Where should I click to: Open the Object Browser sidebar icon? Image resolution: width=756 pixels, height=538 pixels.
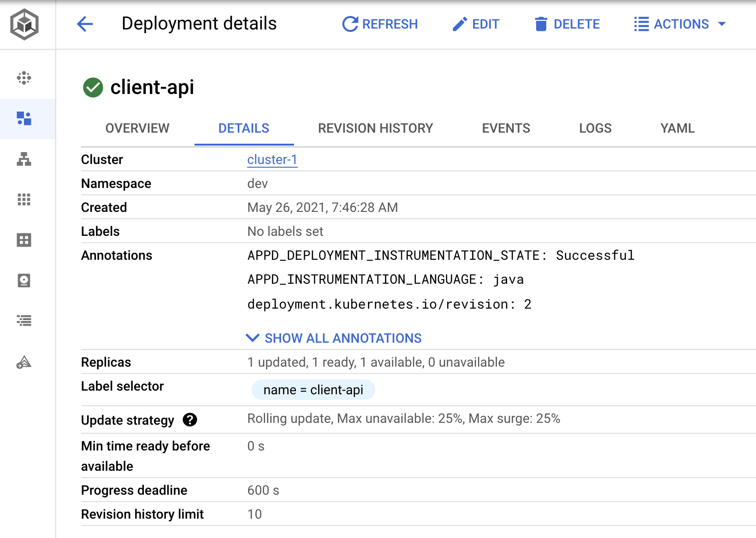(x=24, y=321)
